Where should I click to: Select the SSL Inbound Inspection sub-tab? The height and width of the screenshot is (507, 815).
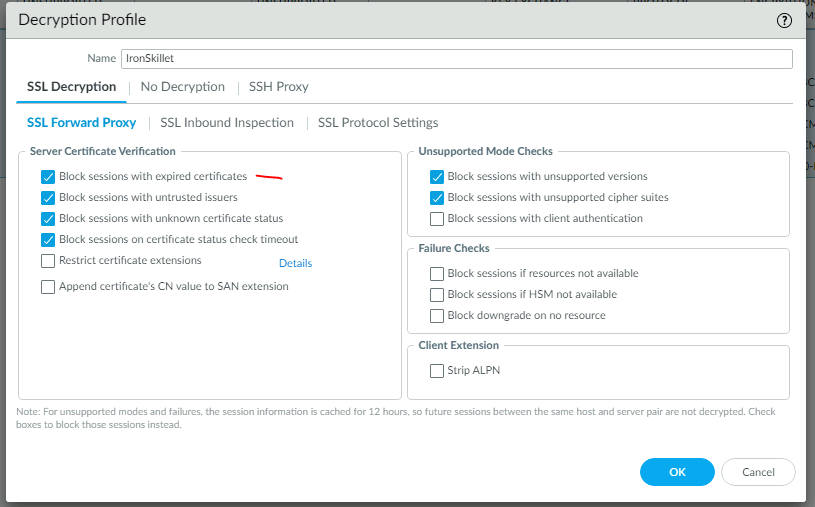point(227,123)
